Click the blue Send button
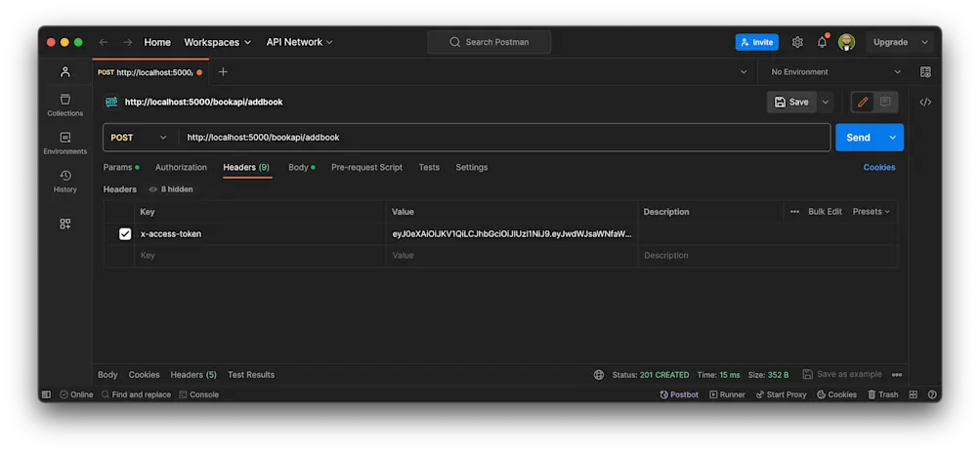Image resolution: width=980 pixels, height=453 pixels. (858, 138)
